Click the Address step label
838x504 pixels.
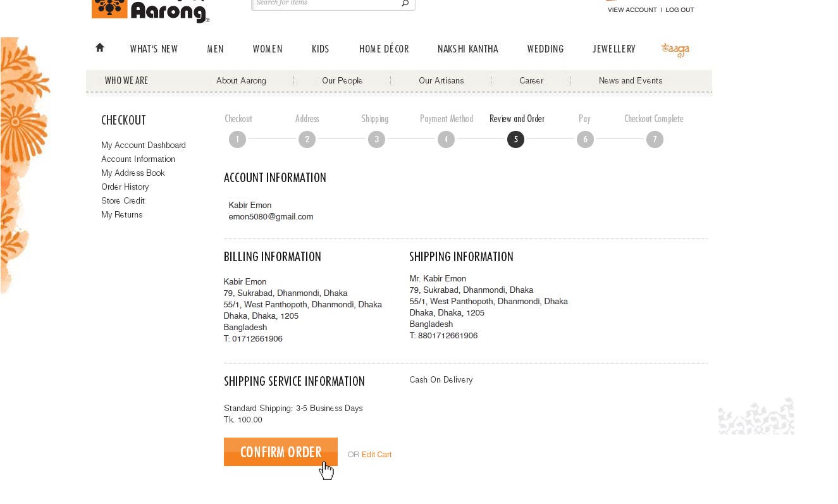click(x=307, y=119)
